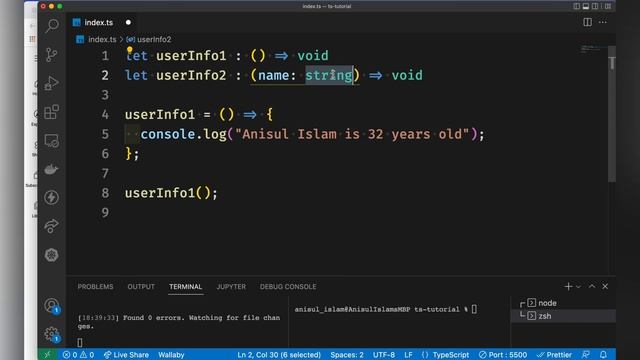Open Customize Layout icon in title bar
This screenshot has height=360, width=640.
click(608, 6)
